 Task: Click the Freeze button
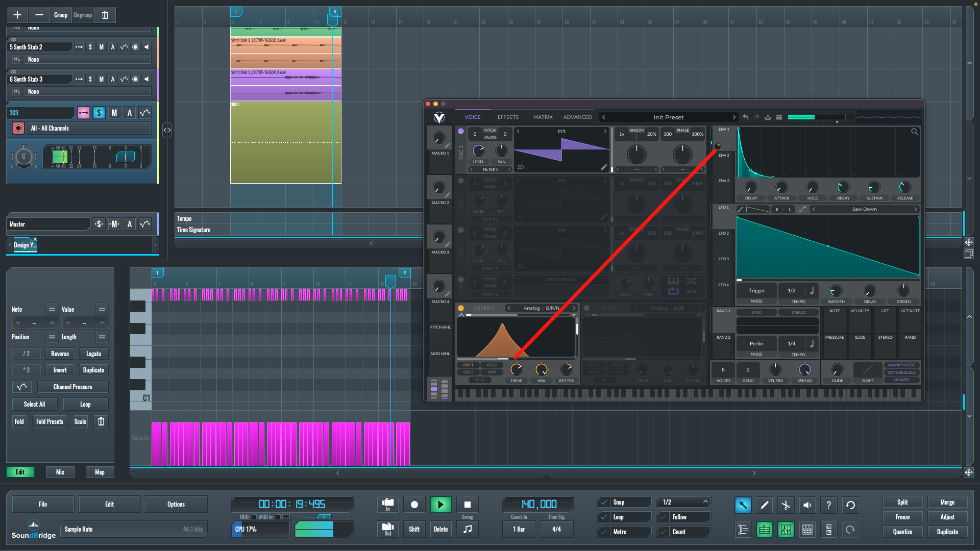(902, 517)
